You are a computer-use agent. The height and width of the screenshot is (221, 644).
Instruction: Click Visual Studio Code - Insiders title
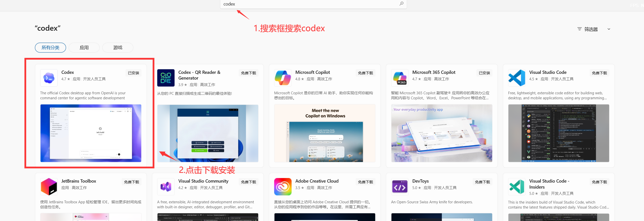pos(549,184)
